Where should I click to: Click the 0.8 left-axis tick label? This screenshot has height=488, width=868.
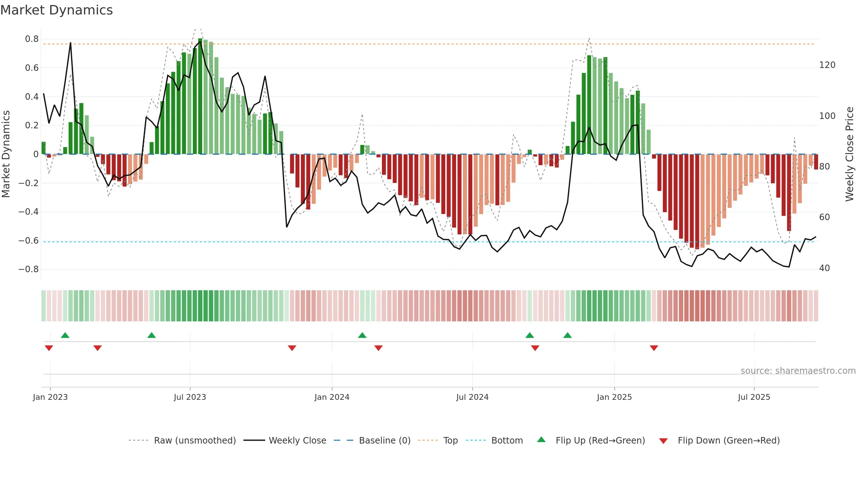[x=32, y=39]
